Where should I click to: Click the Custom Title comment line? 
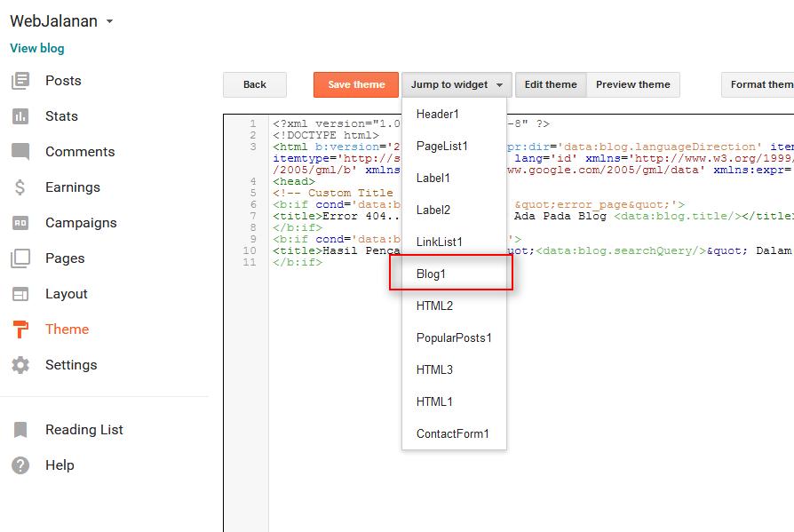[x=333, y=193]
